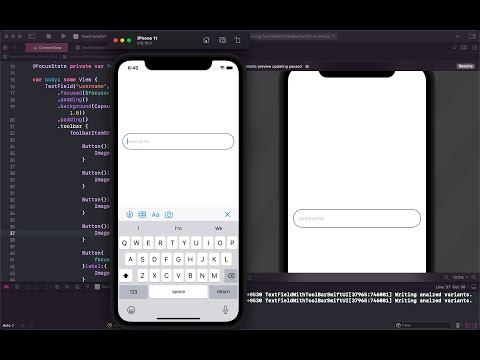Click the related items grid icon
The height and width of the screenshot is (360, 480).
[5, 48]
